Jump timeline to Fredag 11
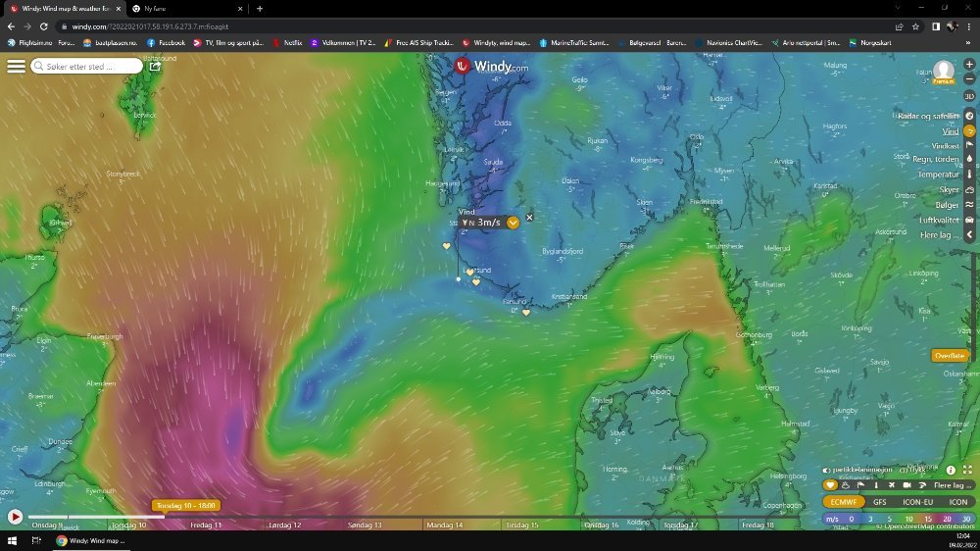 [206, 525]
